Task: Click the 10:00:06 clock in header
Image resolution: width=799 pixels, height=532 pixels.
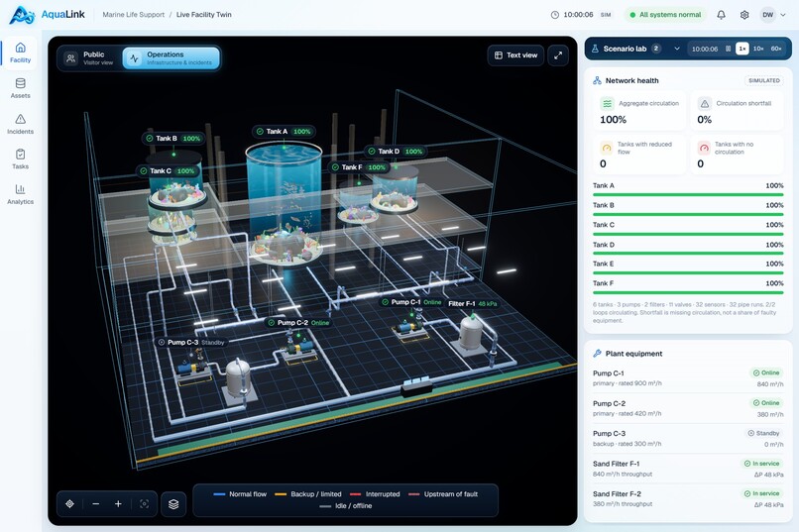Action: click(x=578, y=15)
